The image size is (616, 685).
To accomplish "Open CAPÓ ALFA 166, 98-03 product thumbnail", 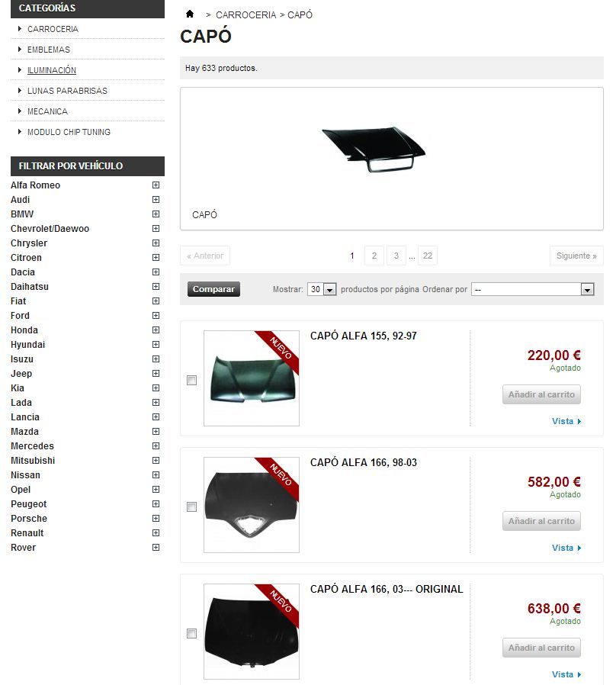I will [252, 505].
